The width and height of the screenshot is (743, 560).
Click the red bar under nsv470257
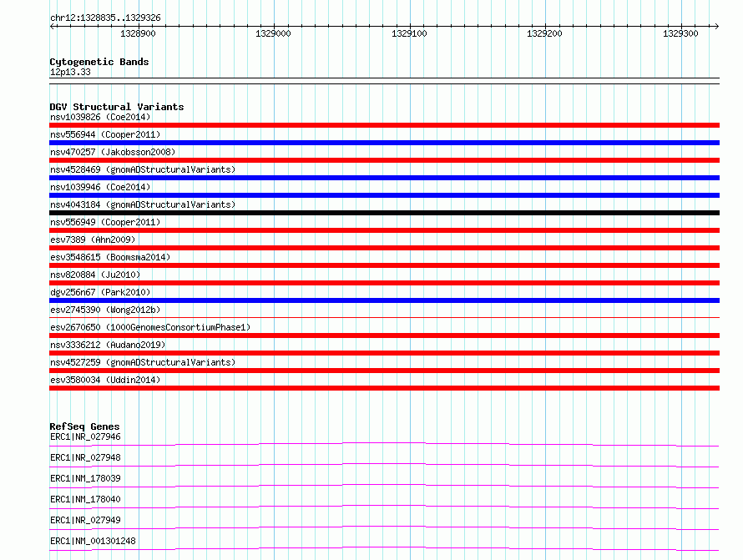384,160
